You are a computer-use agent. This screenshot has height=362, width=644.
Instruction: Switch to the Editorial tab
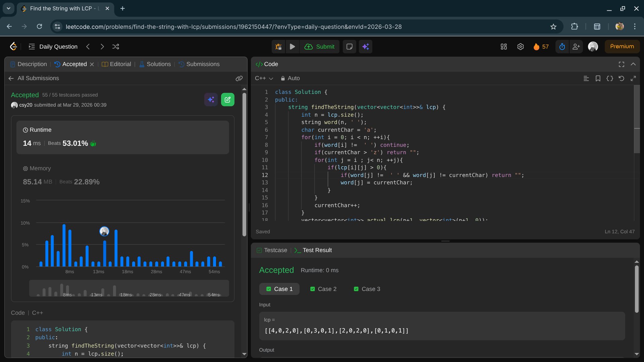pos(116,64)
